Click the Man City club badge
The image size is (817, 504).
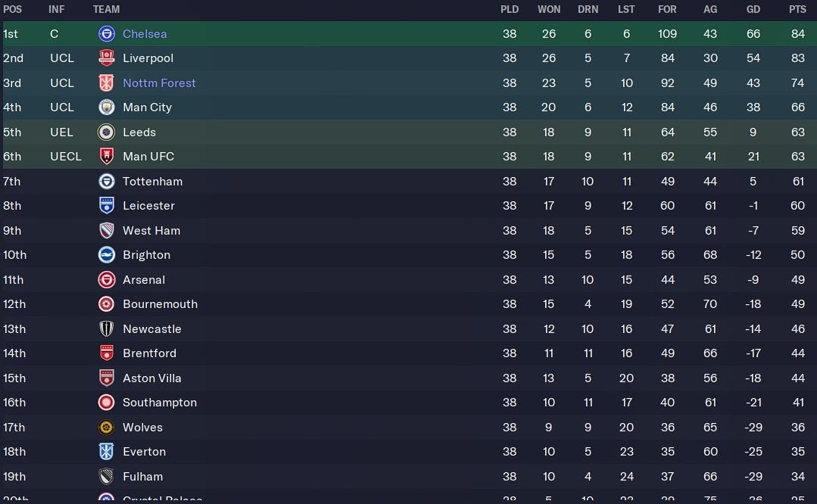pyautogui.click(x=107, y=107)
